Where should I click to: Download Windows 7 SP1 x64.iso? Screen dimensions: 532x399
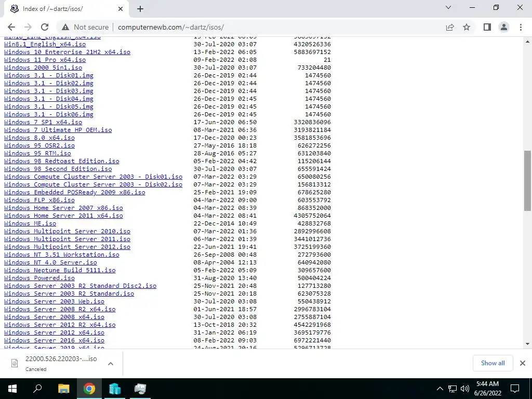click(x=43, y=122)
